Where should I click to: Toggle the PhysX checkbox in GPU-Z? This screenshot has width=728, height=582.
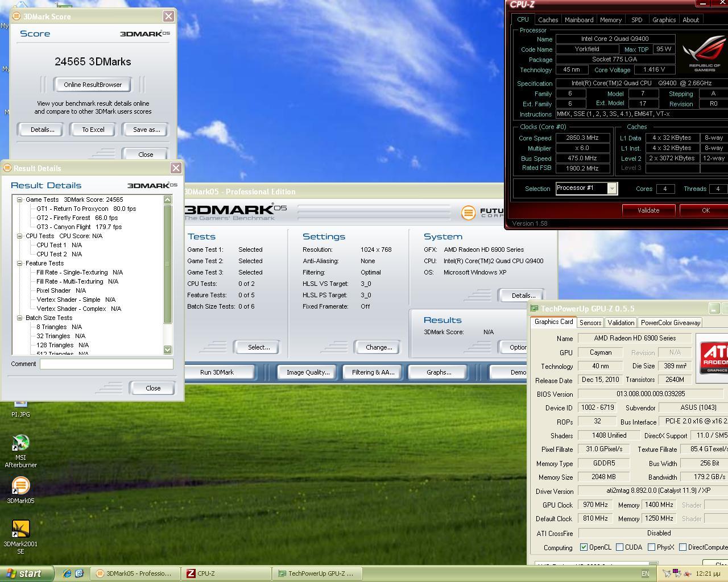[651, 547]
